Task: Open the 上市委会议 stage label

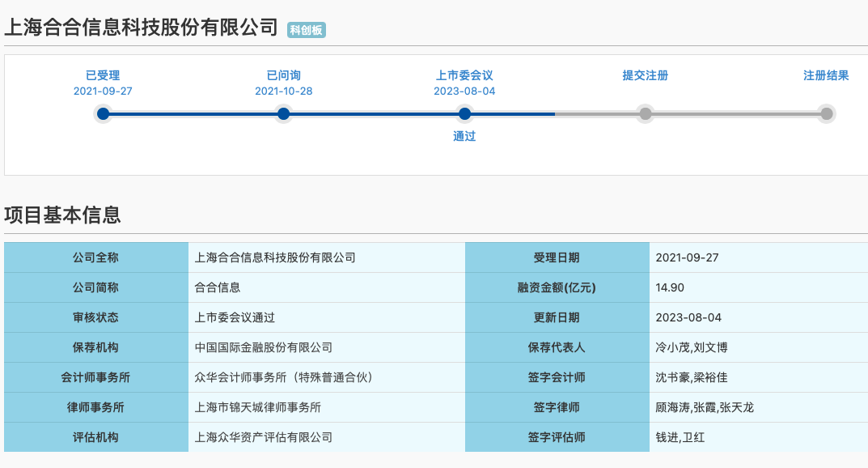Action: coord(464,75)
